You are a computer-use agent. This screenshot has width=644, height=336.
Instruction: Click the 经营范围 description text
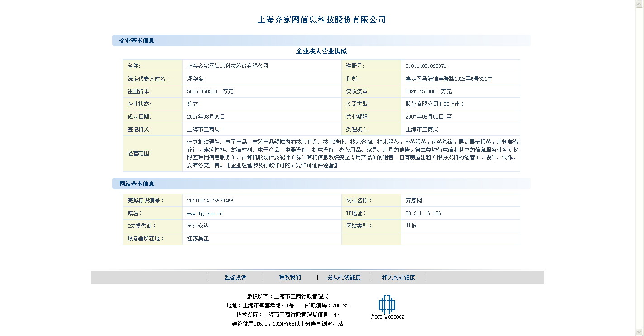[353, 154]
